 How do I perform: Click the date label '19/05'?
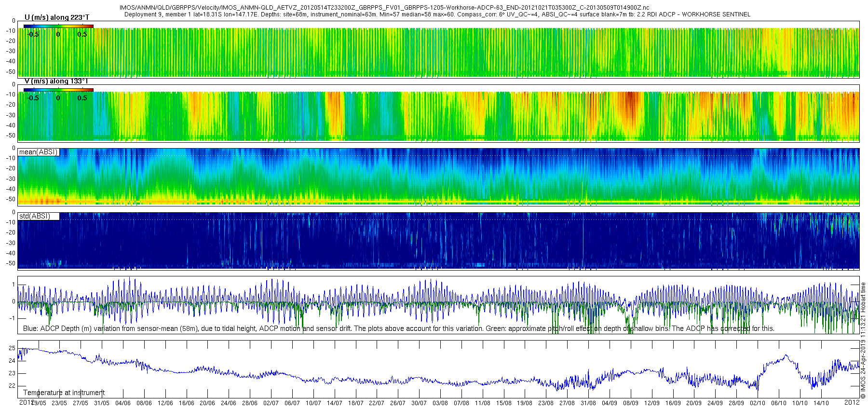pyautogui.click(x=39, y=403)
